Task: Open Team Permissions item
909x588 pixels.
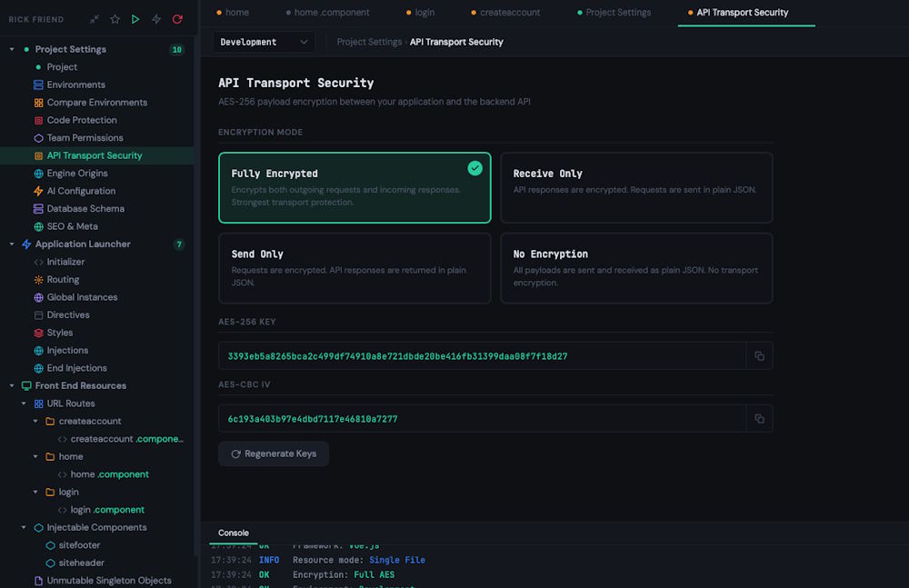Action: (85, 138)
